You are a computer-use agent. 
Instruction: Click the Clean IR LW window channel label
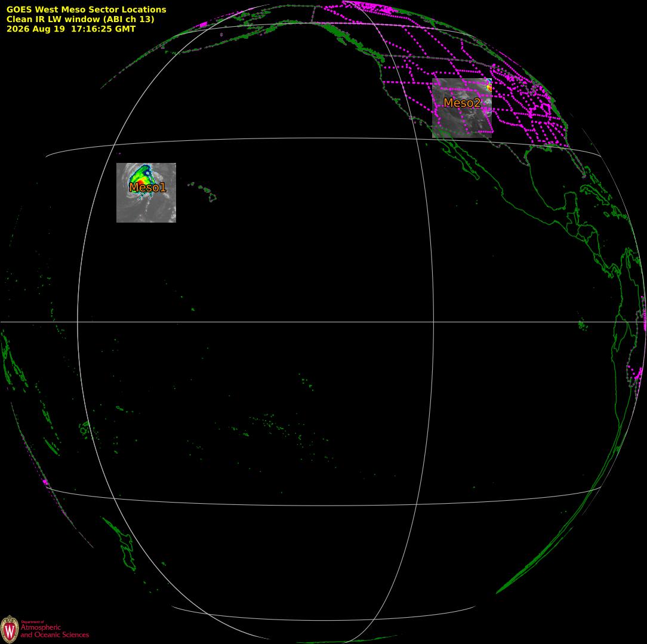pos(80,19)
